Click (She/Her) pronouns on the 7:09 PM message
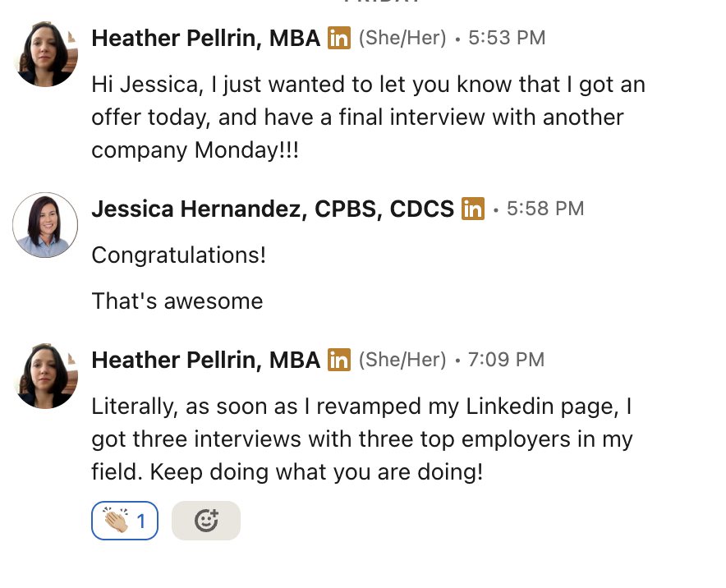 402,360
